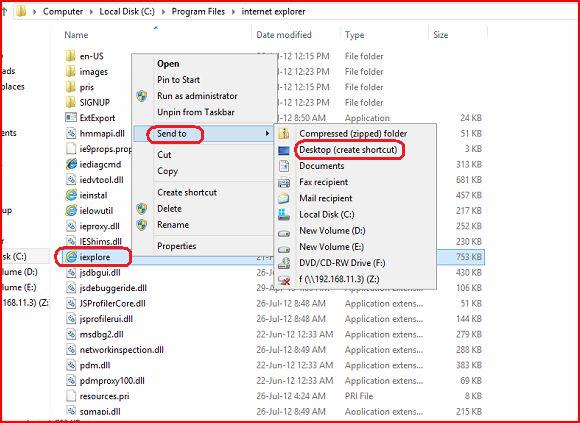Viewport: 580px width, 423px height.
Task: Sort by the Name column header
Action: (x=76, y=35)
